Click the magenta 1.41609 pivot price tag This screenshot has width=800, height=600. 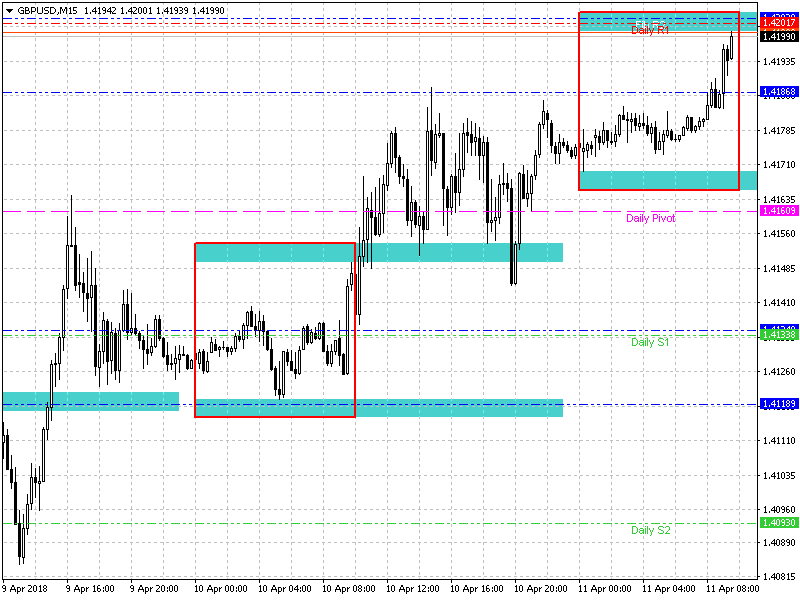pos(778,211)
